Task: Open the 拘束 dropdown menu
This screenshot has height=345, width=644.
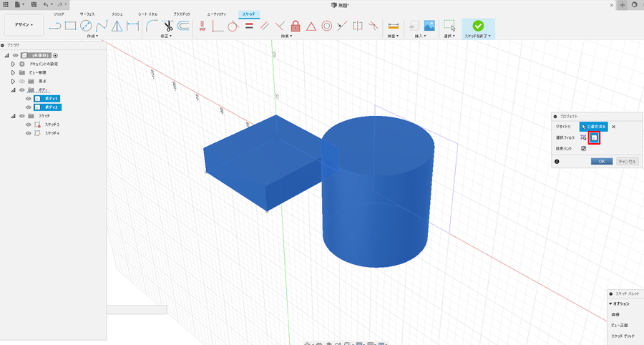Action: coord(287,36)
